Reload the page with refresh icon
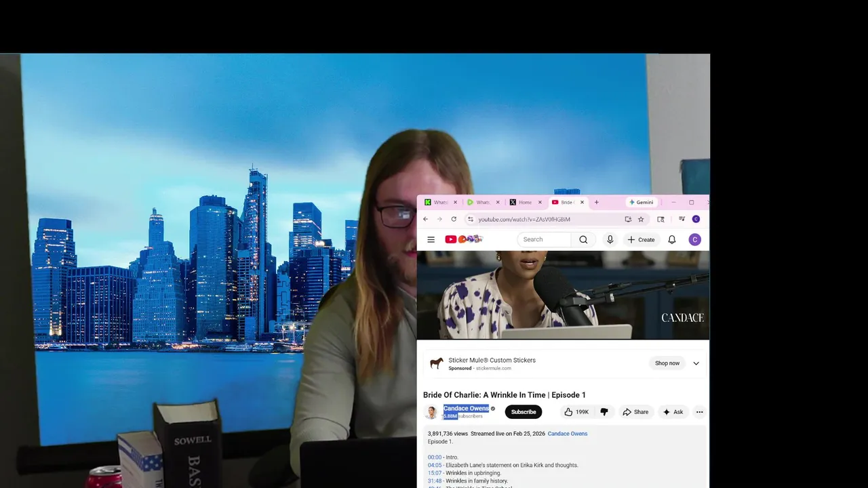Screen dimensions: 868x488 click(454, 219)
